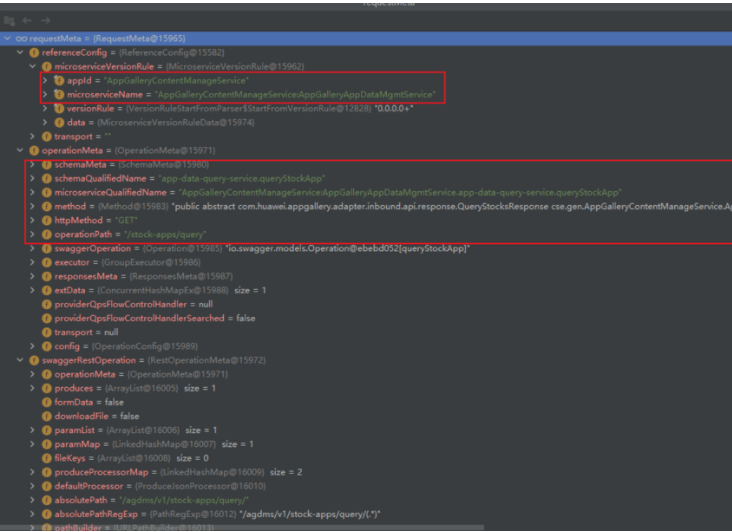732x532 pixels.
Task: Select the transport = "" row
Action: point(366,136)
